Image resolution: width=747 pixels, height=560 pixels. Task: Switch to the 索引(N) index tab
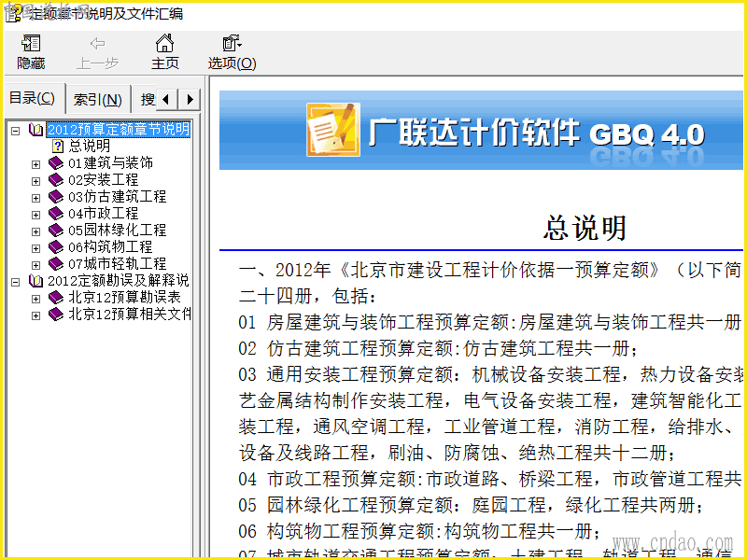[98, 100]
